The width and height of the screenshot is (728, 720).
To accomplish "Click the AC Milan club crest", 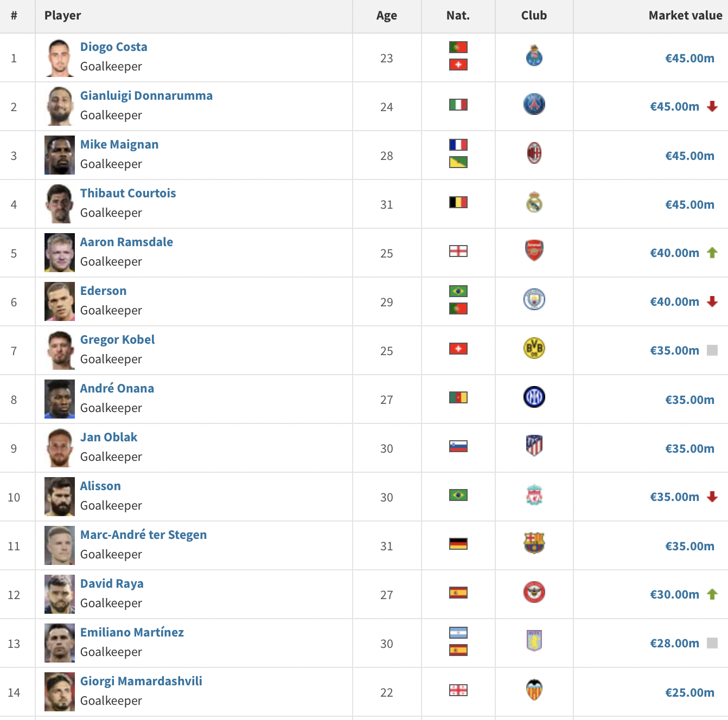I will point(534,153).
